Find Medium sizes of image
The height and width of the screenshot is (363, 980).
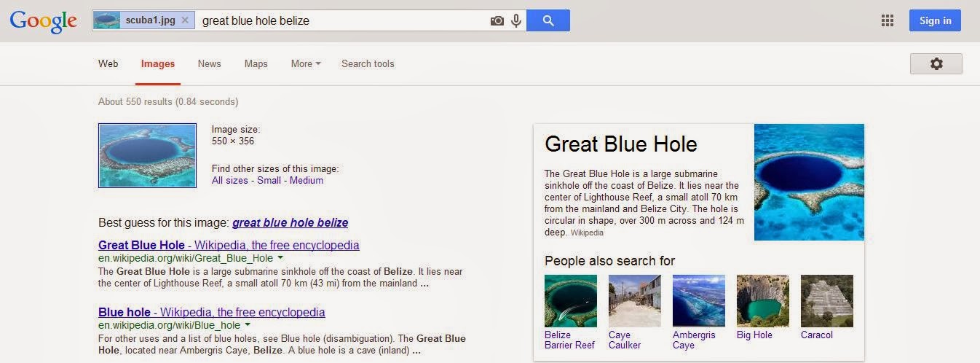(x=307, y=180)
